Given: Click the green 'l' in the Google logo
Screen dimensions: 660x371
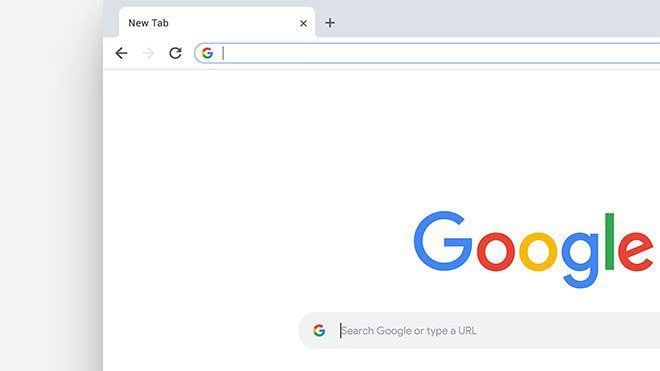Looking at the screenshot, I should click(x=609, y=241).
